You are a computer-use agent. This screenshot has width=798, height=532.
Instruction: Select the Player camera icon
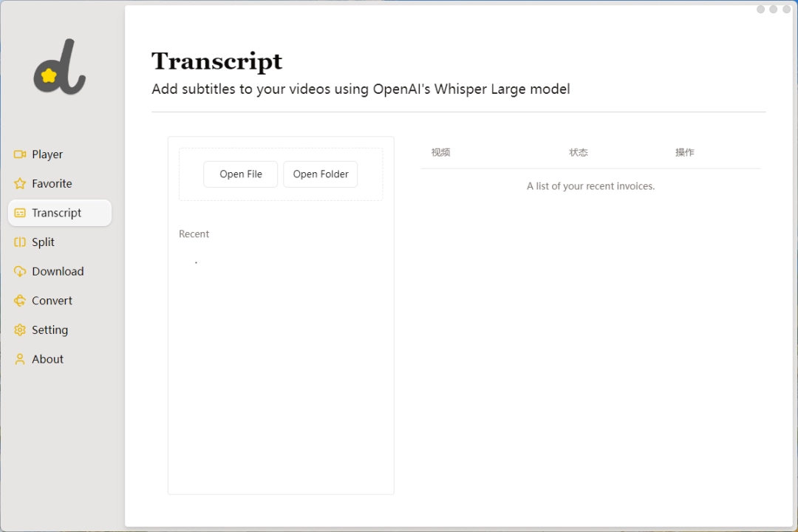click(x=20, y=154)
